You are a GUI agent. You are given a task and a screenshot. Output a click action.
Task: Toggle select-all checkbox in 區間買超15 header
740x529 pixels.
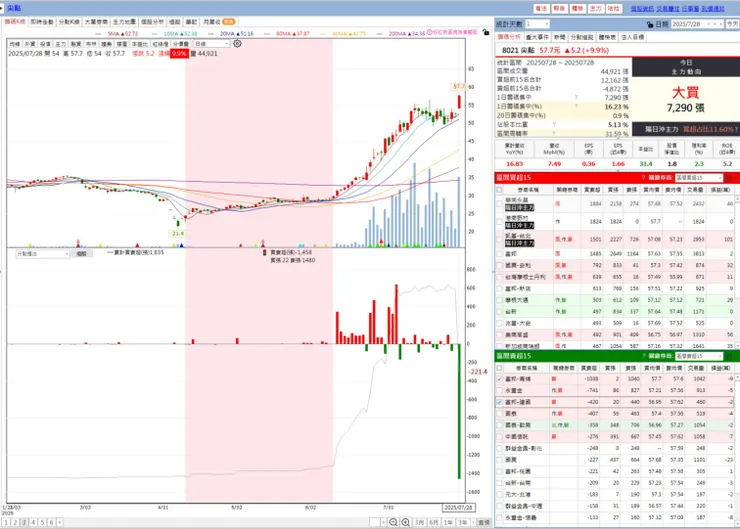[x=499, y=190]
